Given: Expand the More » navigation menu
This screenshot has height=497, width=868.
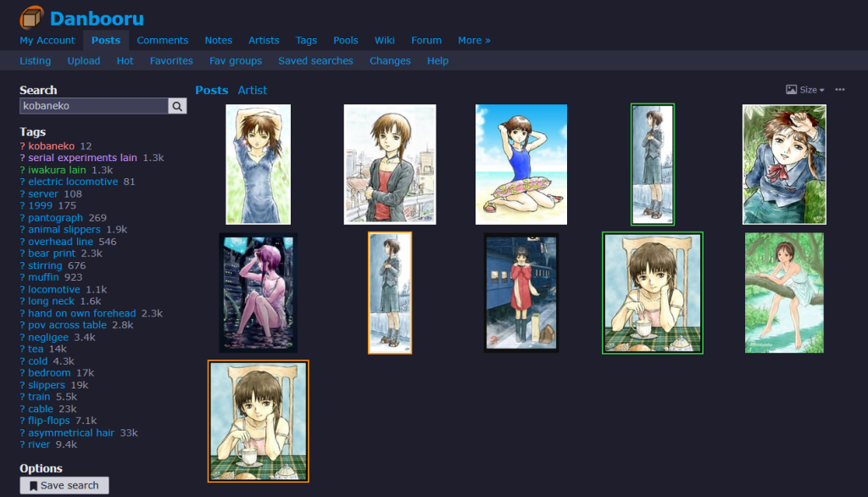Looking at the screenshot, I should pyautogui.click(x=474, y=40).
